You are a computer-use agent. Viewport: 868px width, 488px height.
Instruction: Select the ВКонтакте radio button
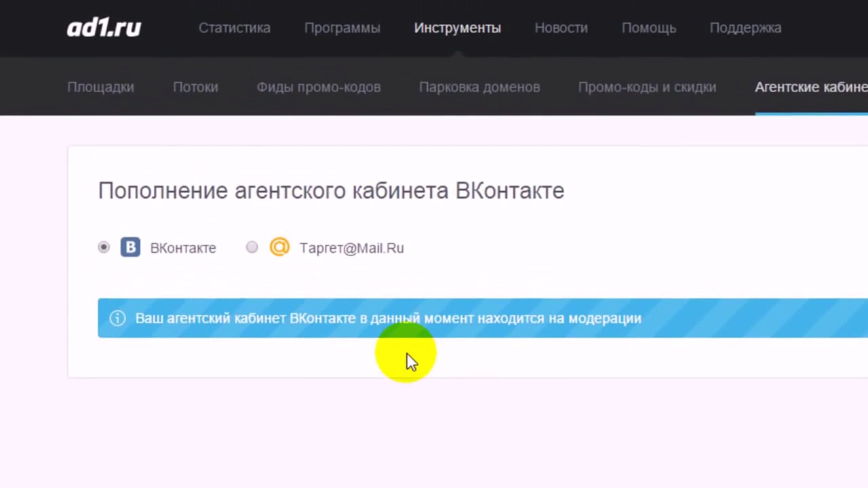tap(104, 247)
